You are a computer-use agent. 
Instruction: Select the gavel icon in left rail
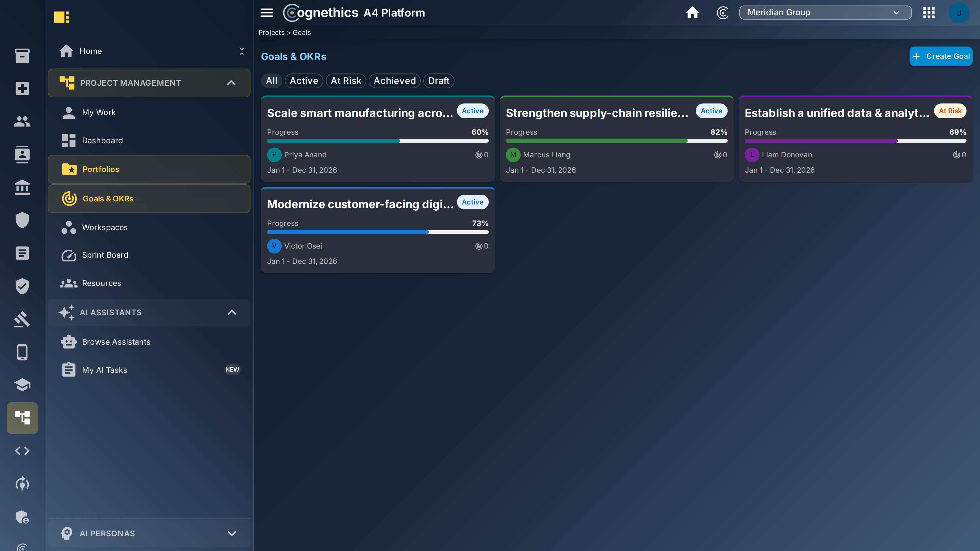tap(22, 319)
